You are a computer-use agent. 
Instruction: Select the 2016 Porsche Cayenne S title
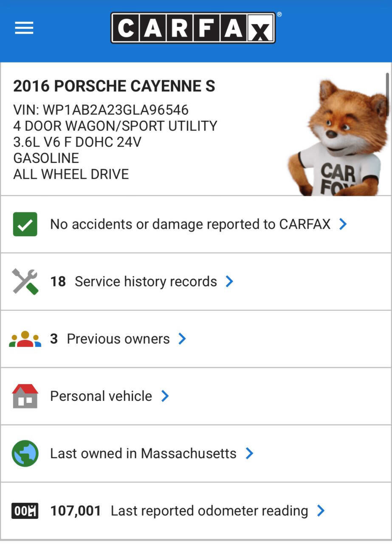(x=114, y=86)
